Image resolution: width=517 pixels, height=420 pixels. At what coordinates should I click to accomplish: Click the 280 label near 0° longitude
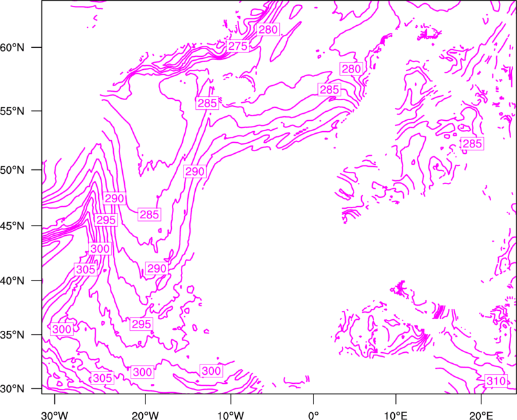coord(351,69)
